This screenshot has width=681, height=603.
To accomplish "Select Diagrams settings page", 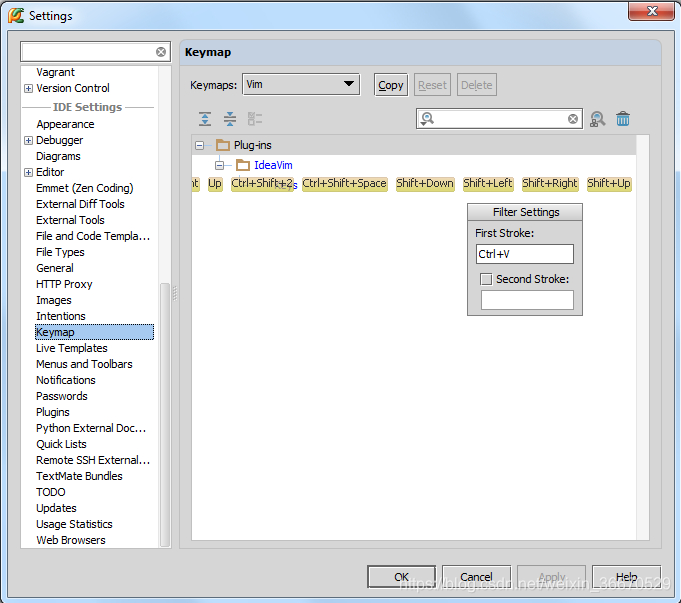I will click(58, 156).
